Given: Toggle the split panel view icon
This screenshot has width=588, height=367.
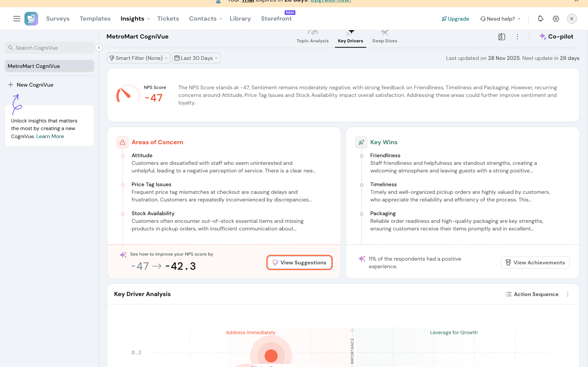Looking at the screenshot, I should click(x=502, y=37).
